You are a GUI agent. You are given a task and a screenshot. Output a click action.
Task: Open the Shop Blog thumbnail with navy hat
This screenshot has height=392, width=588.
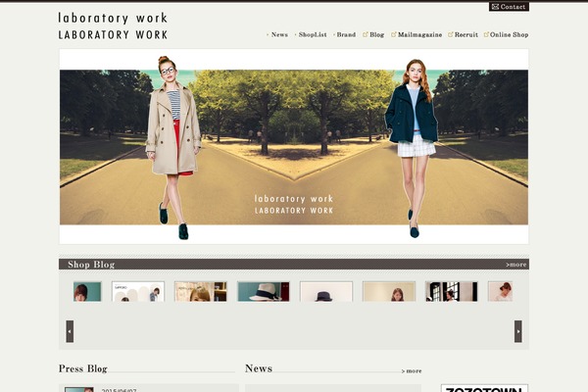(x=326, y=291)
